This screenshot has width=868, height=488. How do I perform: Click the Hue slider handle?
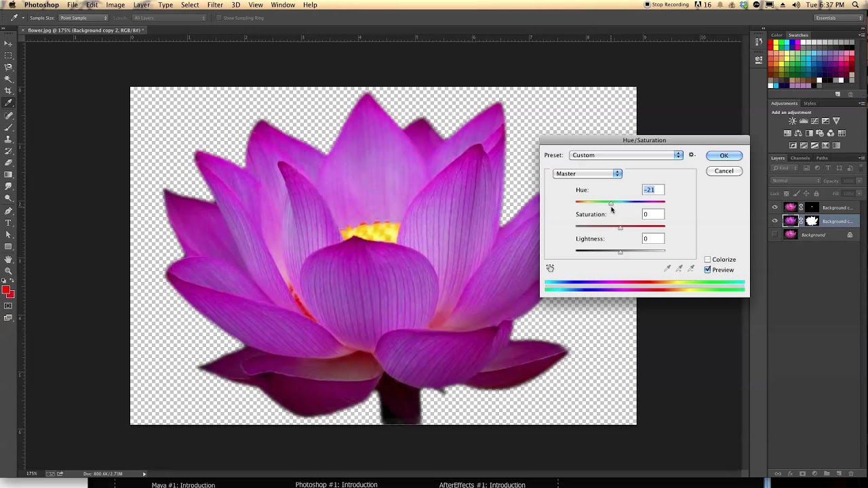click(x=611, y=203)
